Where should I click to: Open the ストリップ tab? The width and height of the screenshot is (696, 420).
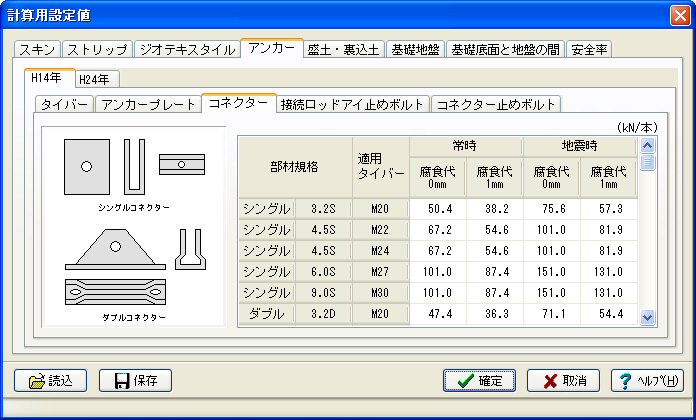coord(97,49)
